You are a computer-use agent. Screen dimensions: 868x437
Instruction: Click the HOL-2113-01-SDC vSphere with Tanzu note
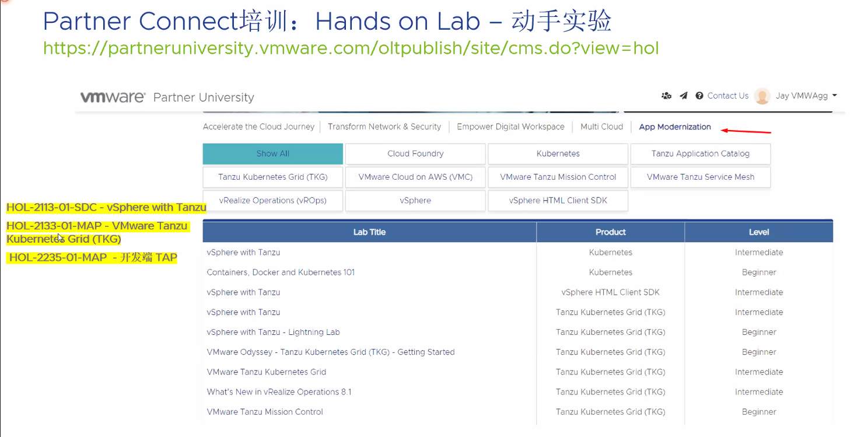click(106, 207)
